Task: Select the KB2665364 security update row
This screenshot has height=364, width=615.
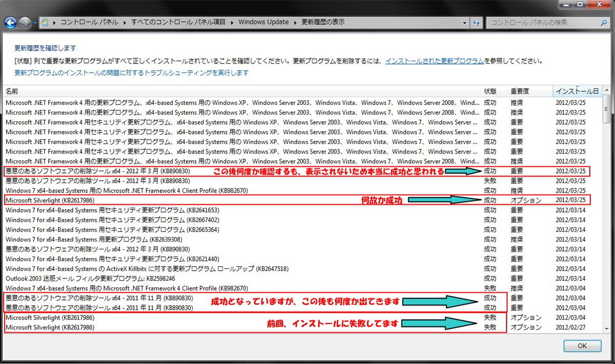Action: click(302, 229)
